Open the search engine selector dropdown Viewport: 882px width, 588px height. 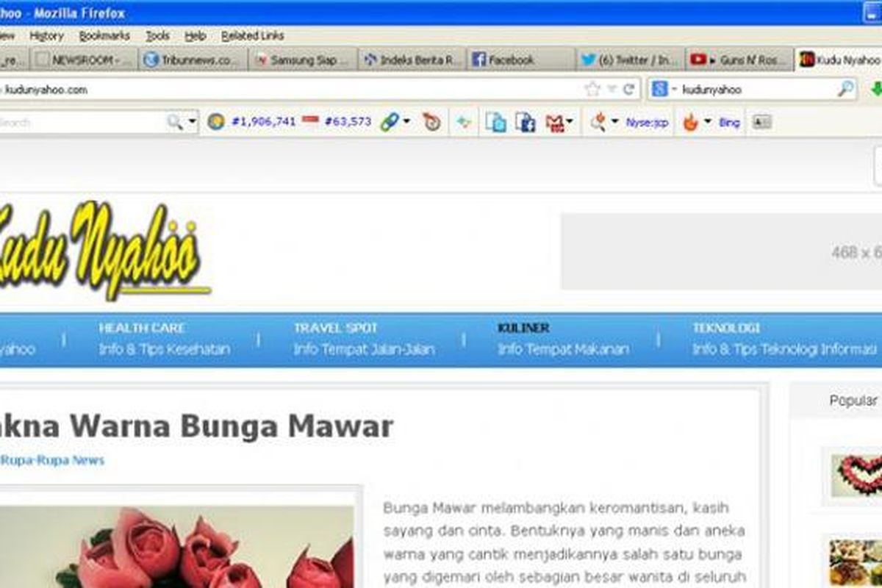point(663,90)
